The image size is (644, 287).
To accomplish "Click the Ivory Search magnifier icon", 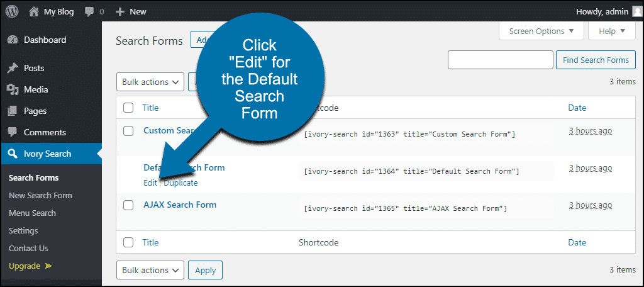I will pyautogui.click(x=13, y=154).
